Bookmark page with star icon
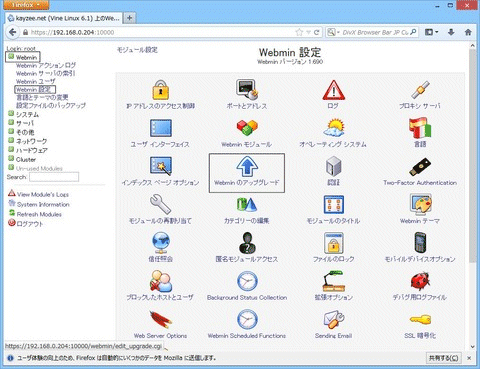Viewport: 480px width, 369px height. pos(299,32)
